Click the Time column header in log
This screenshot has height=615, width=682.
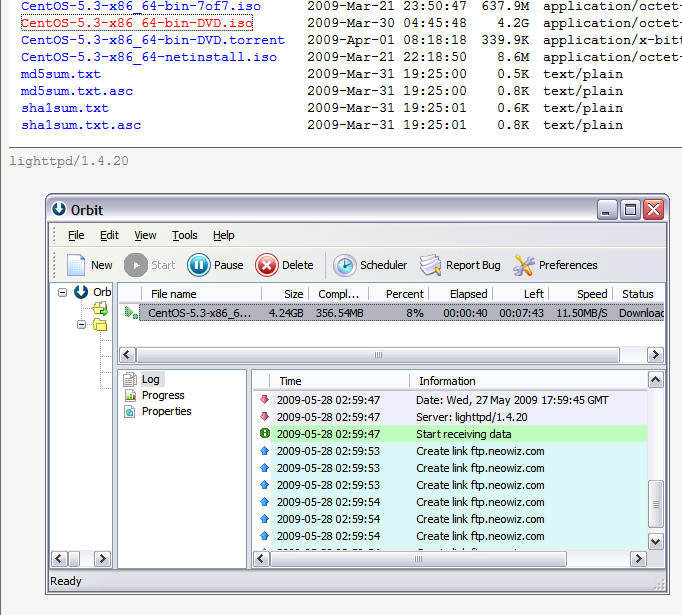[339, 381]
